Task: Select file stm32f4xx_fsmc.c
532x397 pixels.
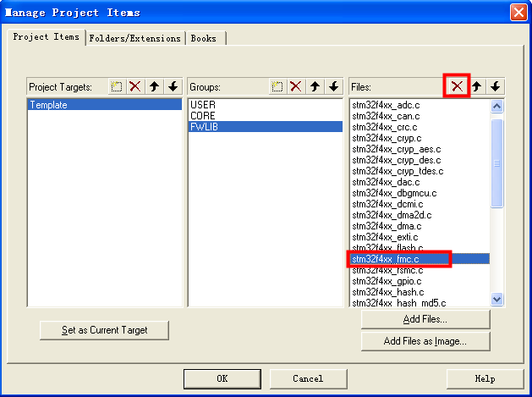Action: pos(420,270)
